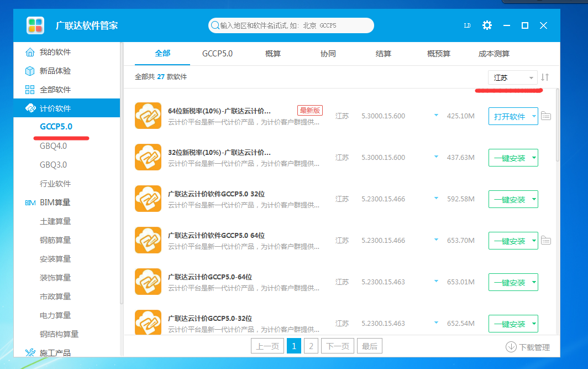Open arrow next to 打开软件 button
588x369 pixels.
[534, 116]
